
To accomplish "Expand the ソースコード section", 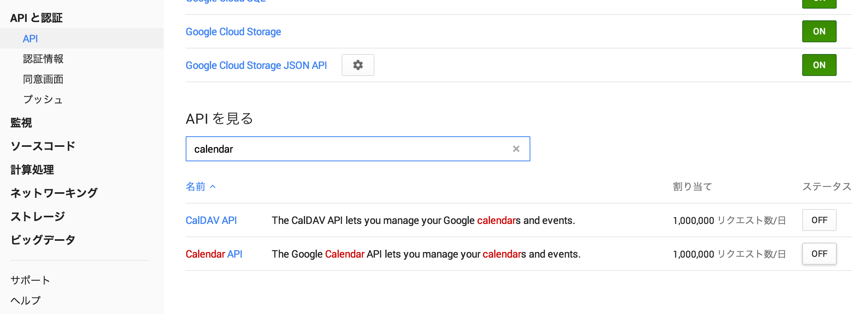I will click(x=43, y=146).
